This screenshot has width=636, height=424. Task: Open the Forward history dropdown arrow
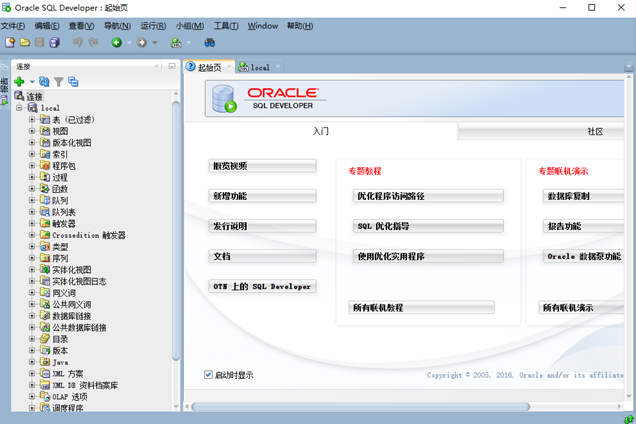pos(155,43)
